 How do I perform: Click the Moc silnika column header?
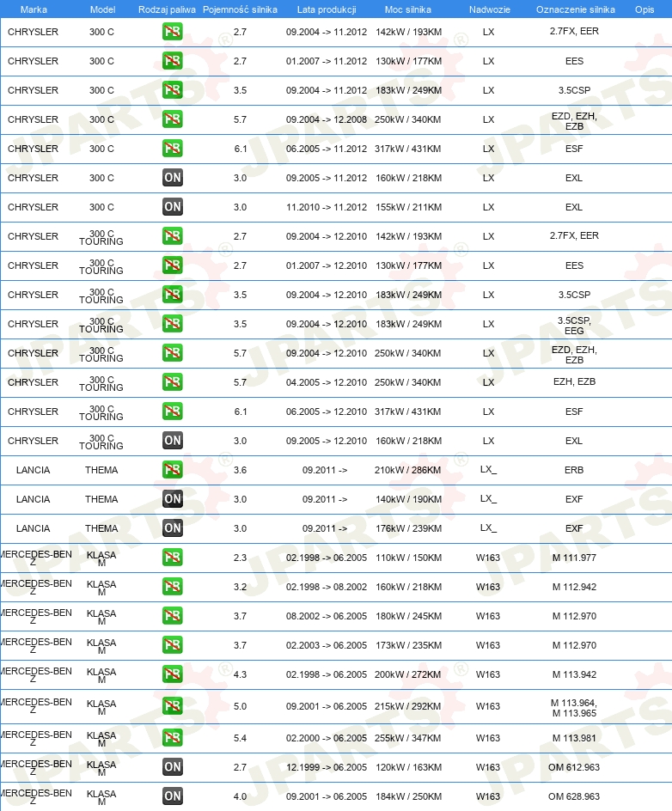tap(407, 9)
